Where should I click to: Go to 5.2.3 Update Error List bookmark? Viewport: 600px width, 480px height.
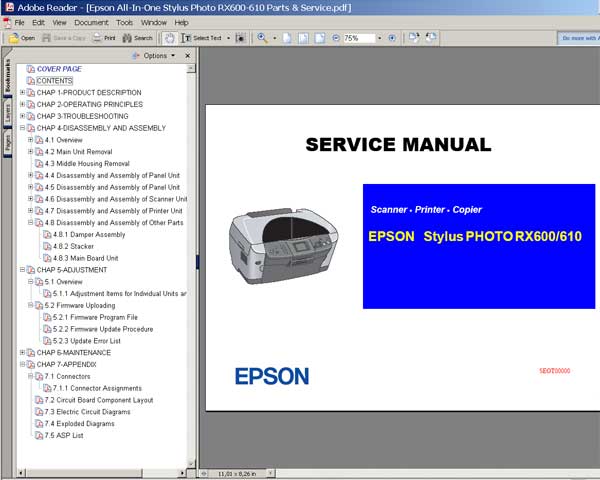(x=87, y=341)
